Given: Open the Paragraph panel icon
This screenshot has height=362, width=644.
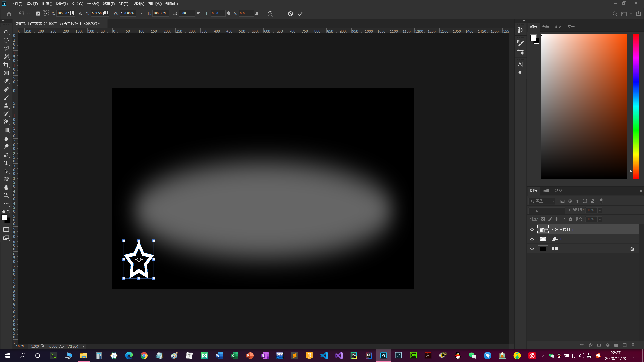Looking at the screenshot, I should point(520,73).
